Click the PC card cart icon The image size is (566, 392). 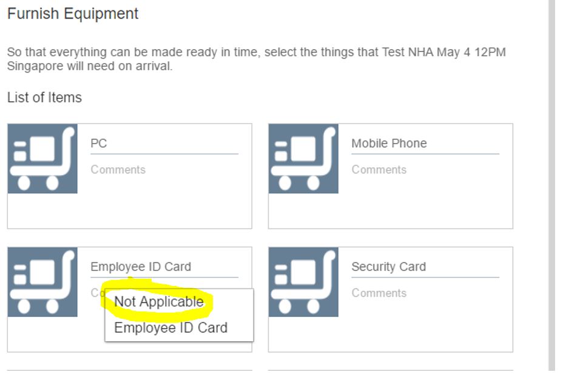click(42, 159)
